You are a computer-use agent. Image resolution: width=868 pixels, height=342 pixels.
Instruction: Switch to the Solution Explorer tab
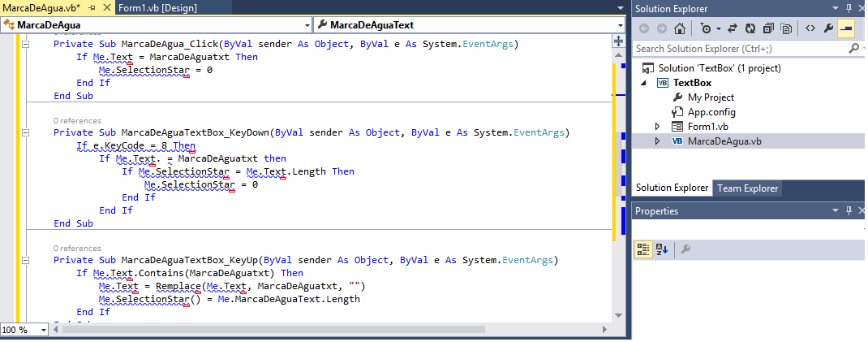click(672, 188)
